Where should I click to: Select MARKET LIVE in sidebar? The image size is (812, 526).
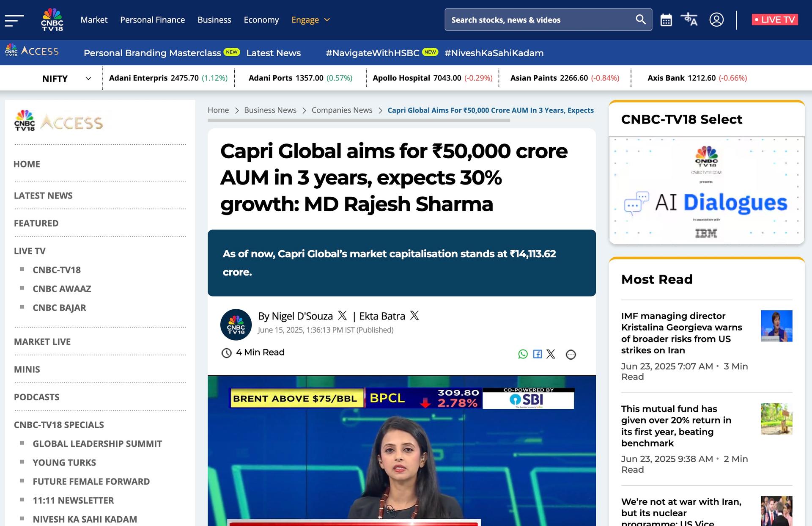point(42,342)
